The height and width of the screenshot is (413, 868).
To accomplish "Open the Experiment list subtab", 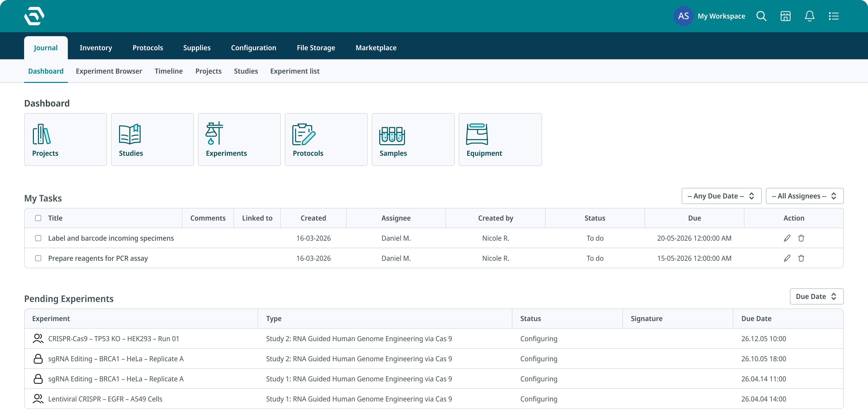I will [x=295, y=71].
